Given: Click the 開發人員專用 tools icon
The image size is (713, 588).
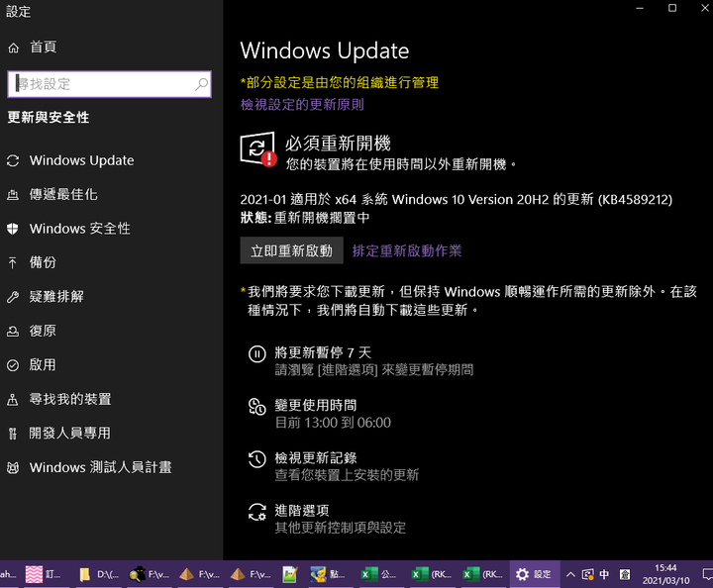Looking at the screenshot, I should coord(13,434).
